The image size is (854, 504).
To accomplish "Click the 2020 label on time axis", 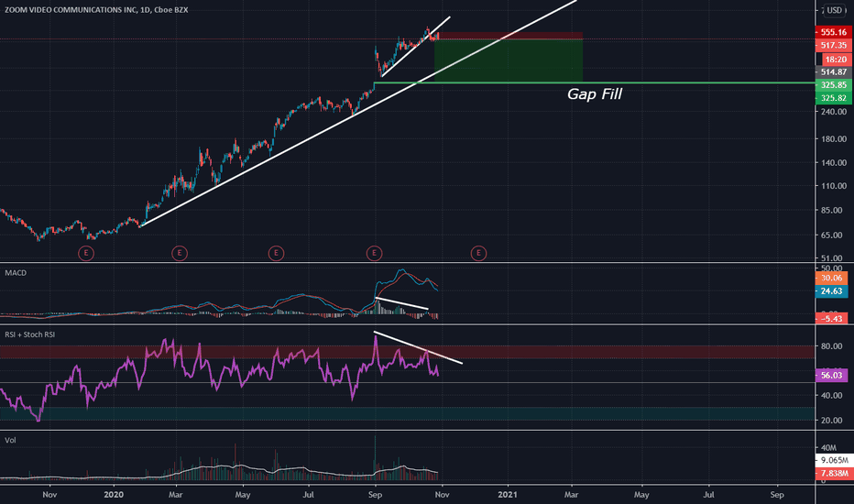I will pyautogui.click(x=114, y=495).
